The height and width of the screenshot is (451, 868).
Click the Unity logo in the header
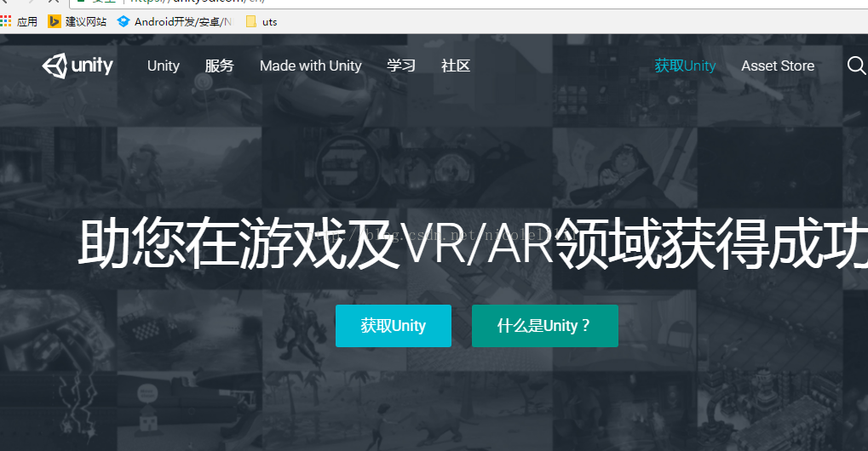pos(78,66)
